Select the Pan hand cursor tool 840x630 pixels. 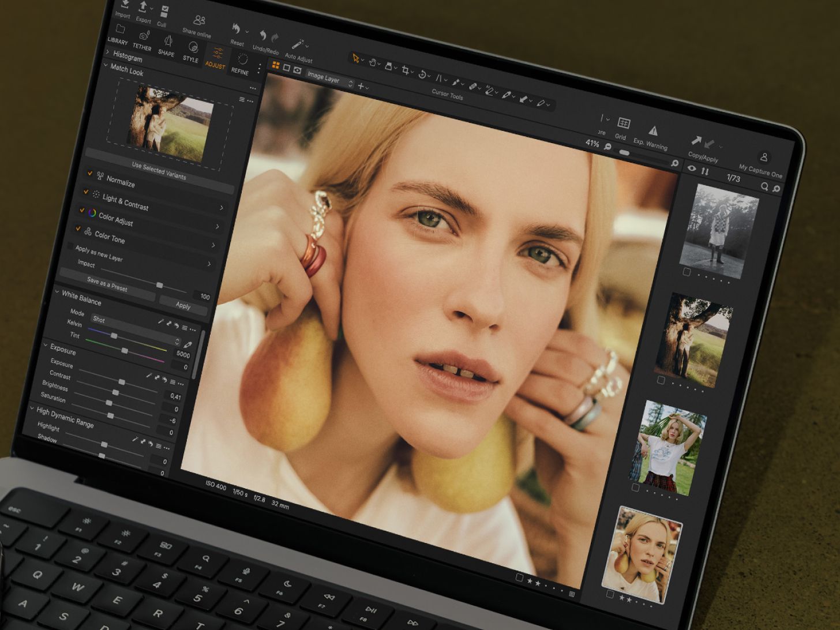(372, 62)
